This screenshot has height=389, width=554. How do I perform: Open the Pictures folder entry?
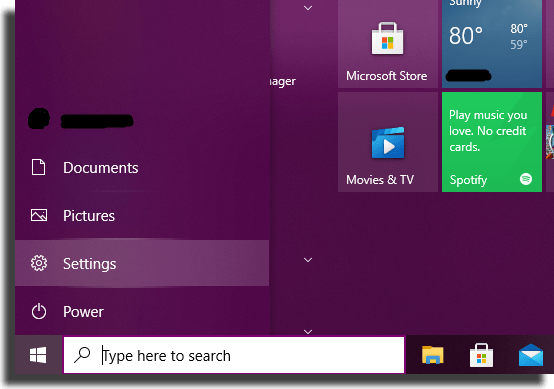click(x=142, y=216)
